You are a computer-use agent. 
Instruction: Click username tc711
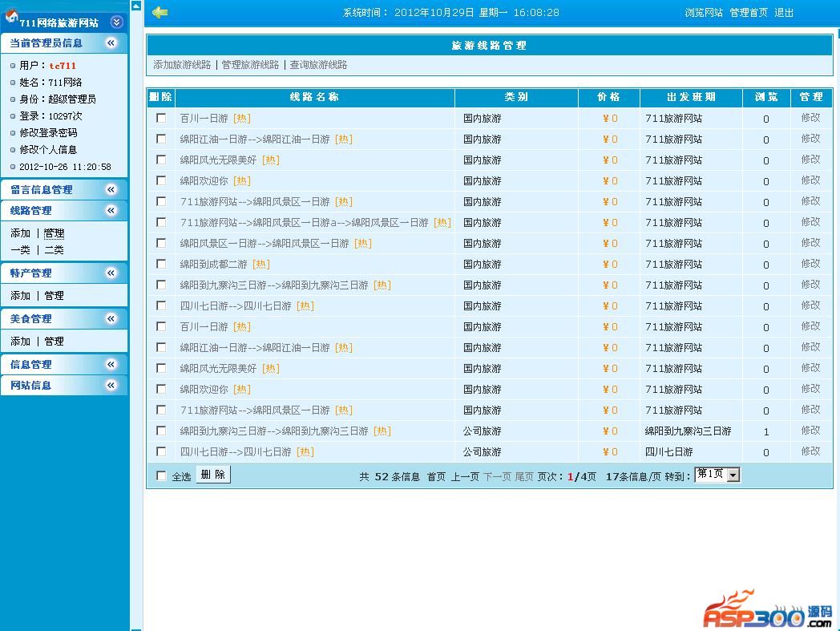pyautogui.click(x=63, y=66)
